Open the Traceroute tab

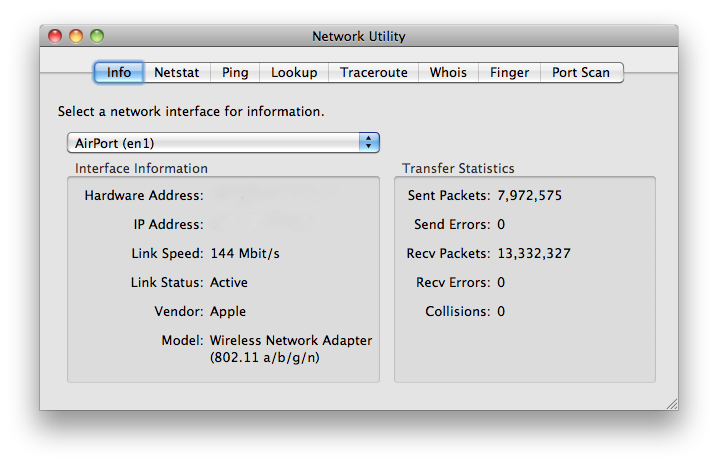tap(374, 72)
